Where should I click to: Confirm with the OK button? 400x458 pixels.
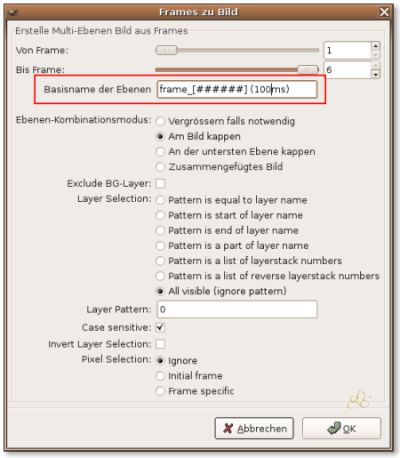[341, 428]
